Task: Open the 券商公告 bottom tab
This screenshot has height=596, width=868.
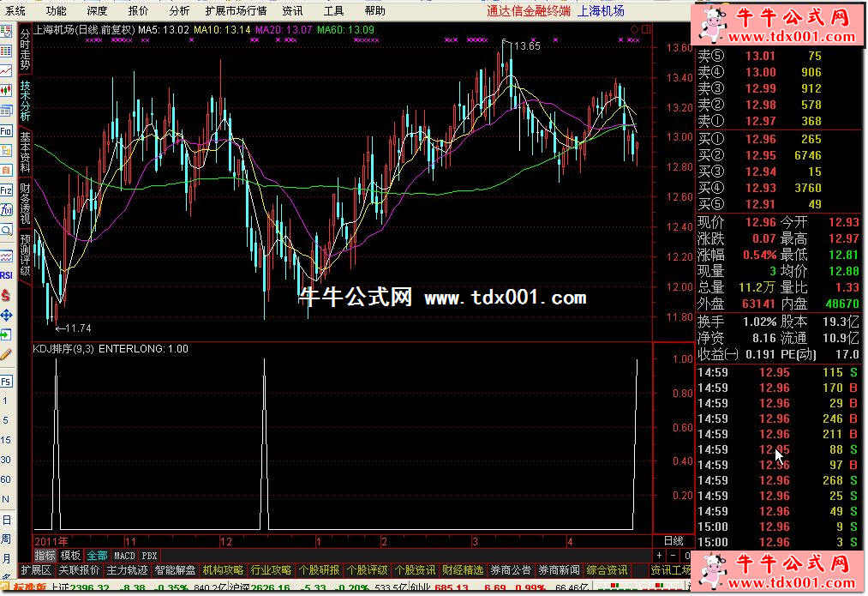Action: [x=511, y=570]
